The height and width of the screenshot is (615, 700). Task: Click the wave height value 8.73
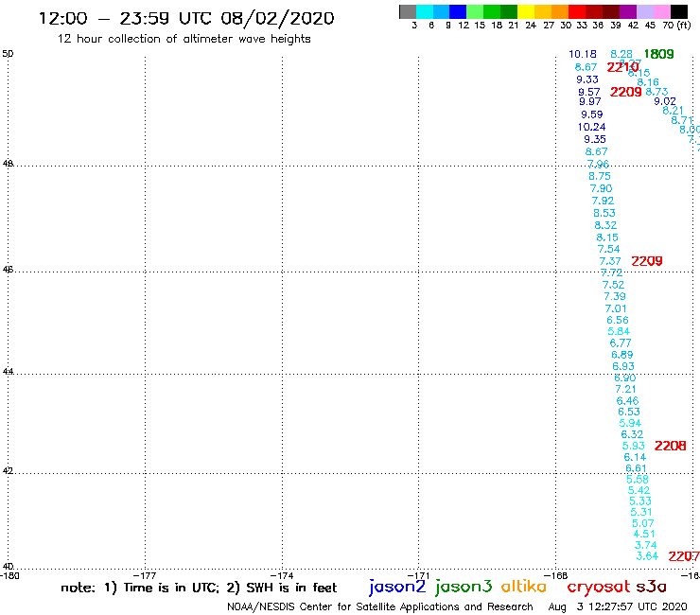(656, 92)
